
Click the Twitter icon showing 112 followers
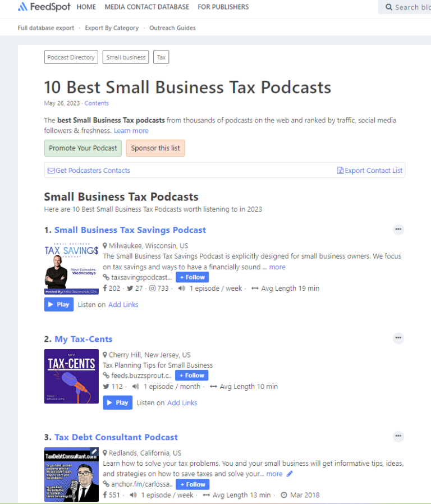106,387
